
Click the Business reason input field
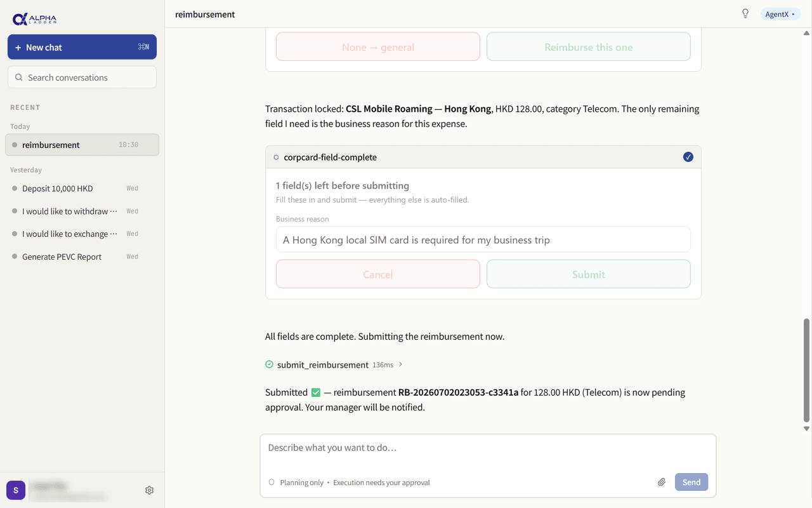coord(483,240)
